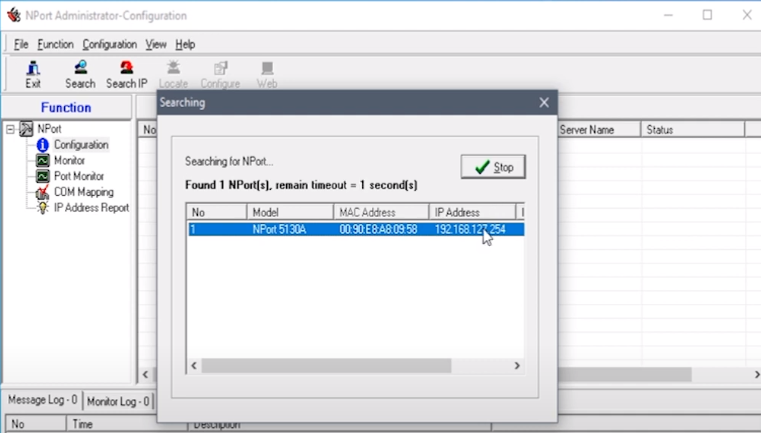The image size is (761, 433).
Task: Open the File menu
Action: pyautogui.click(x=21, y=44)
